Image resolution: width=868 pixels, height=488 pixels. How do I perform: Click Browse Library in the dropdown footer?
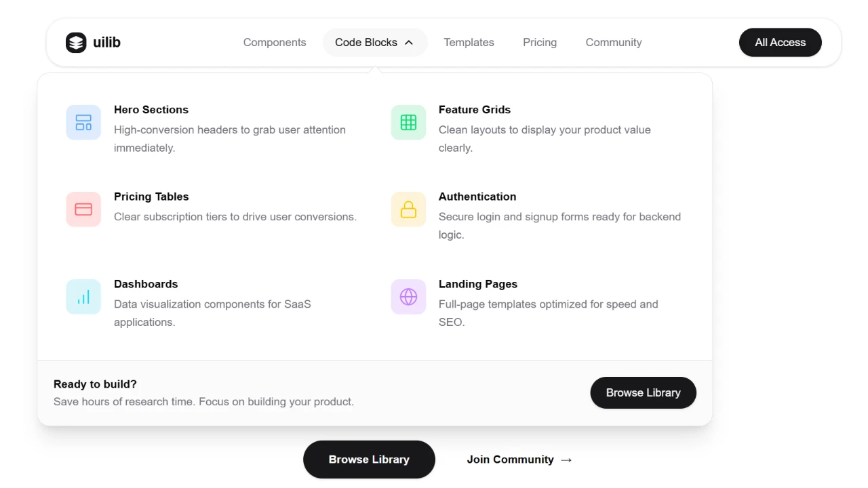click(x=643, y=392)
